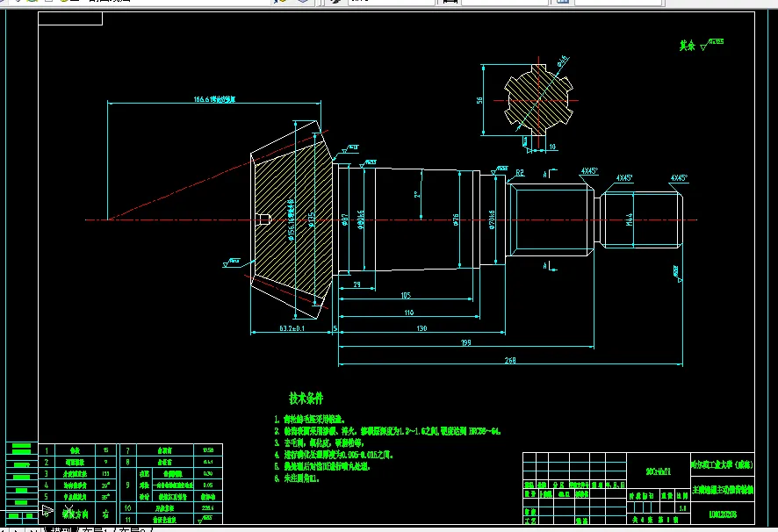778x532 pixels.
Task: Select the Φ80k6 diameter dimension
Action: coord(361,219)
